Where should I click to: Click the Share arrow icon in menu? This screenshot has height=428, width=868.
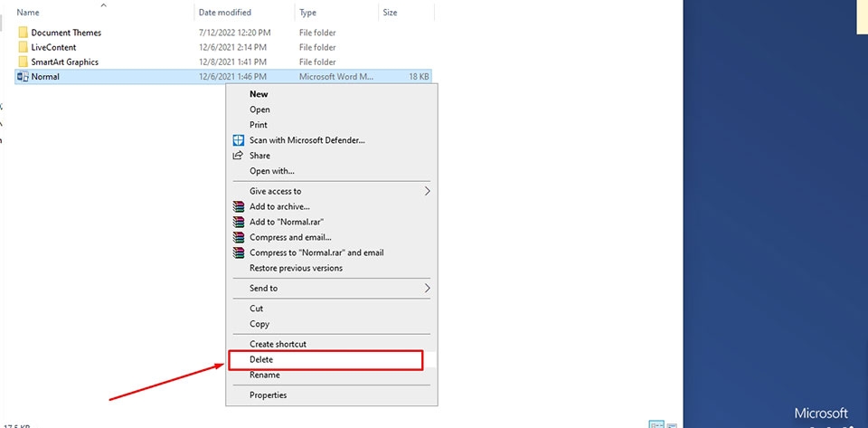pyautogui.click(x=238, y=156)
